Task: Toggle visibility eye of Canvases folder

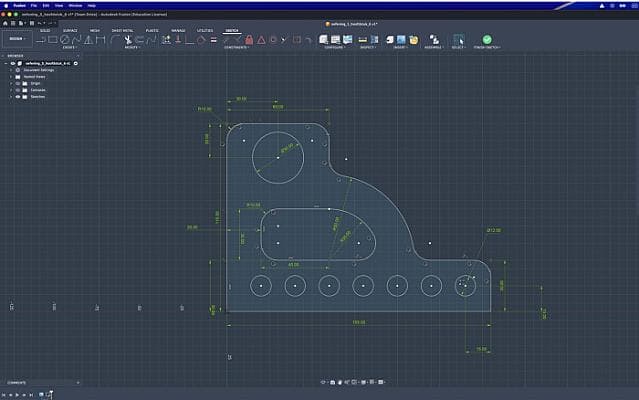Action: tap(18, 90)
